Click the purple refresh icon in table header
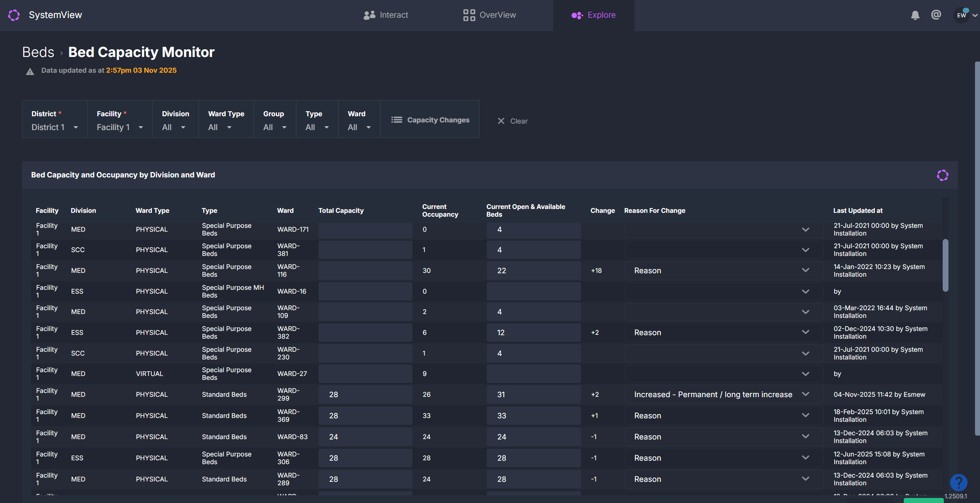Image resolution: width=980 pixels, height=503 pixels. pyautogui.click(x=942, y=175)
